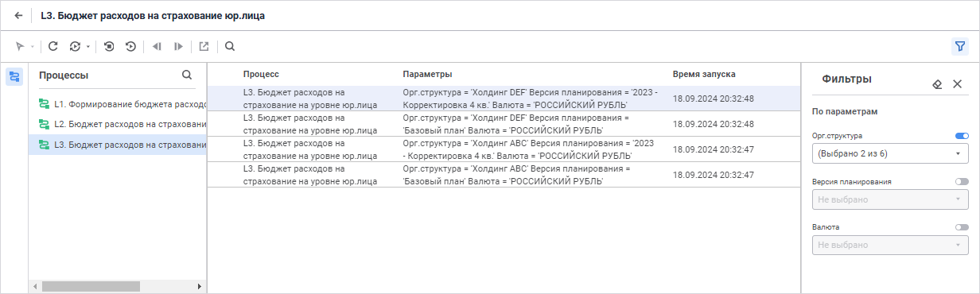Click the process tree sidebar icon
Image resolution: width=980 pixels, height=294 pixels.
pos(14,76)
